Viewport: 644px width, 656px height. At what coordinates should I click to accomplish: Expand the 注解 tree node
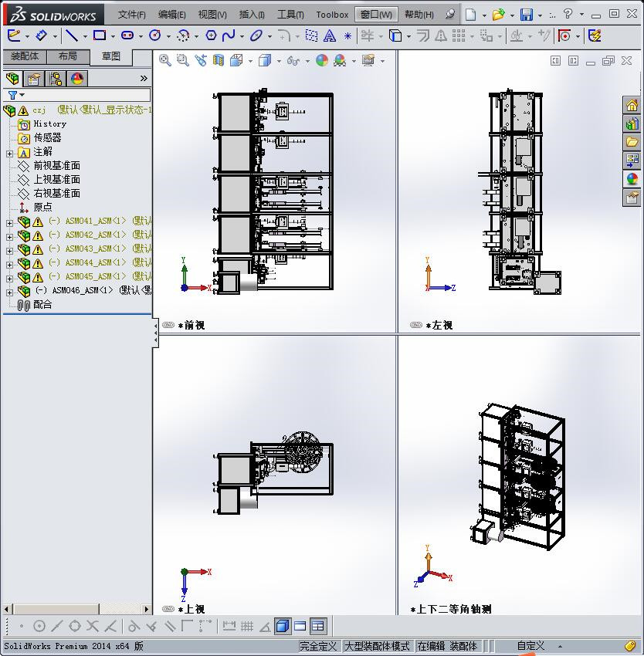[9, 153]
